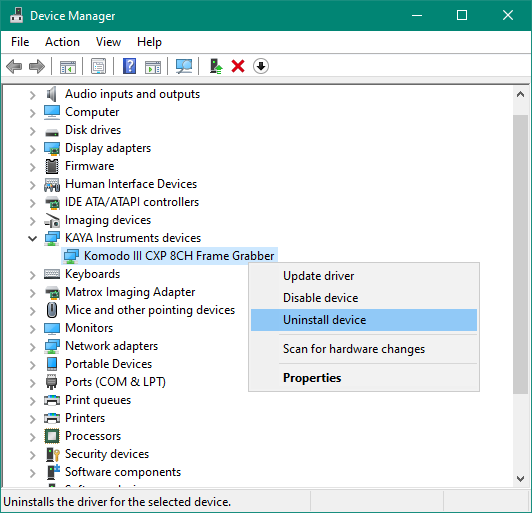Click the Human Interface Devices icon
The height and width of the screenshot is (513, 532).
(52, 185)
